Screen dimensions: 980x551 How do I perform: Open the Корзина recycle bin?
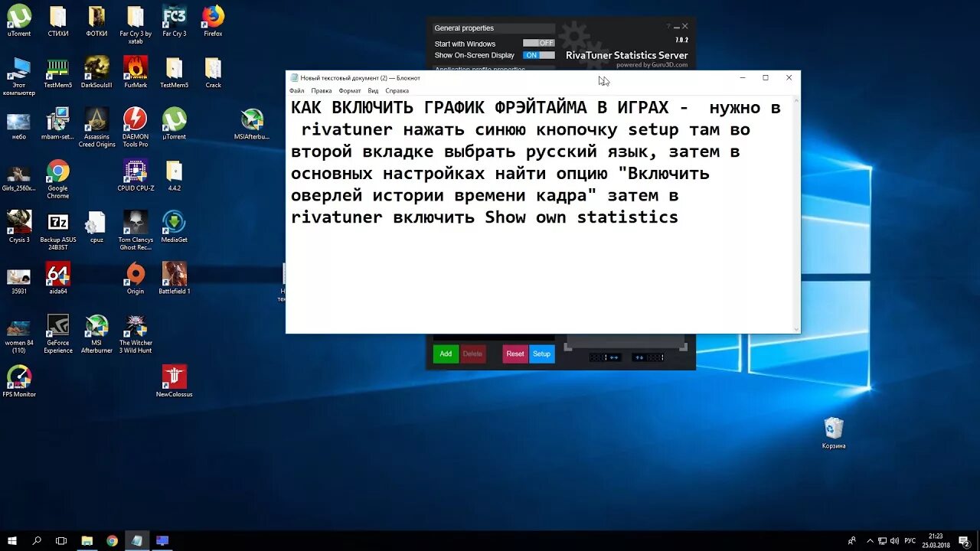coord(834,432)
